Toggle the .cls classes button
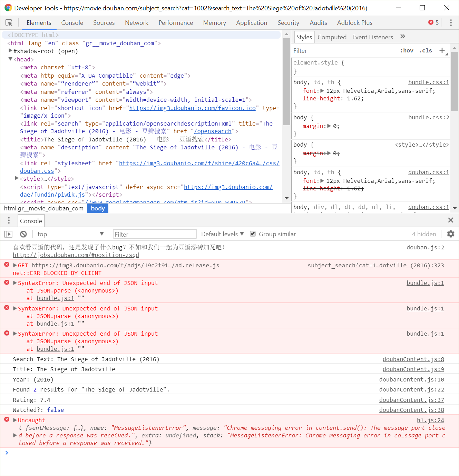This screenshot has width=459, height=476. coord(426,50)
